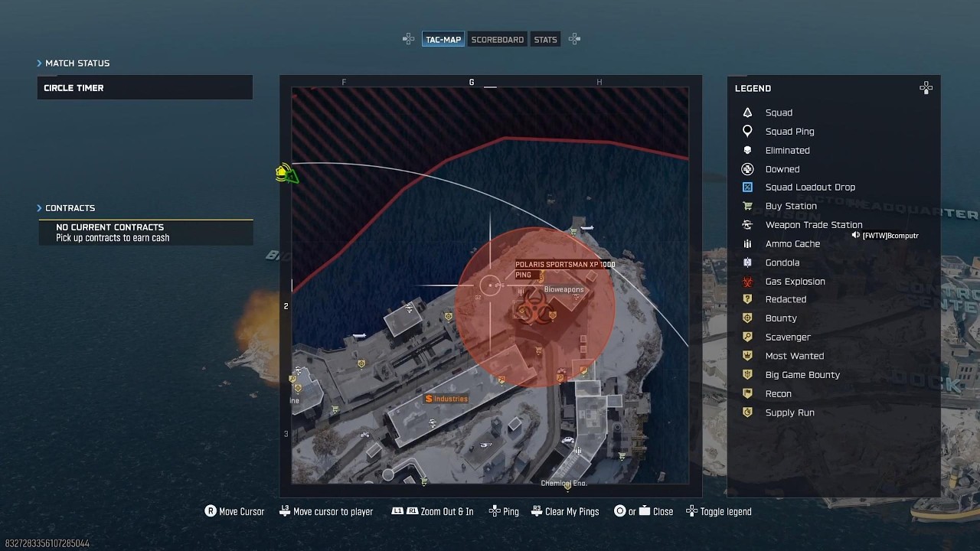Click the H column grid label
This screenshot has width=980, height=551.
(599, 82)
